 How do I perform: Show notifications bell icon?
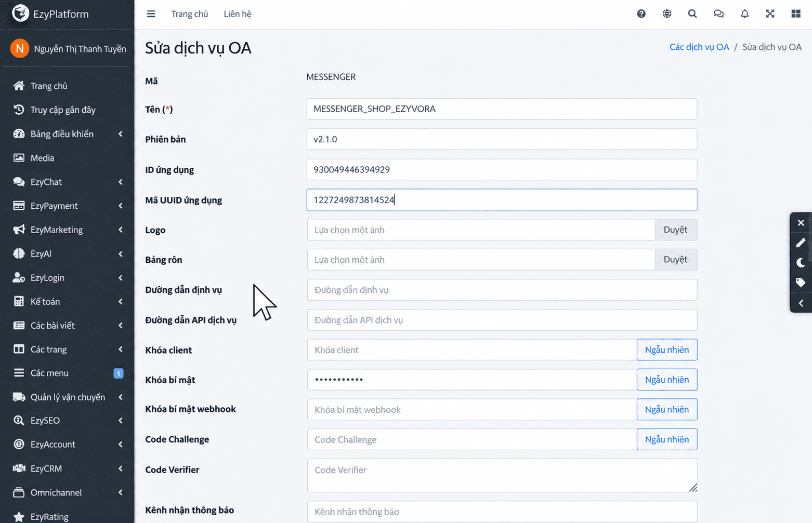pyautogui.click(x=744, y=14)
